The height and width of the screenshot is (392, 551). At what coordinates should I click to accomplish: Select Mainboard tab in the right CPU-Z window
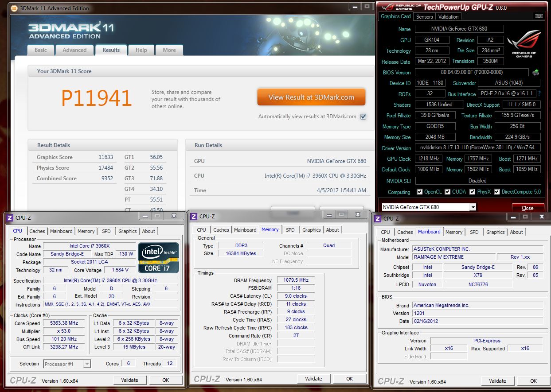tap(429, 232)
